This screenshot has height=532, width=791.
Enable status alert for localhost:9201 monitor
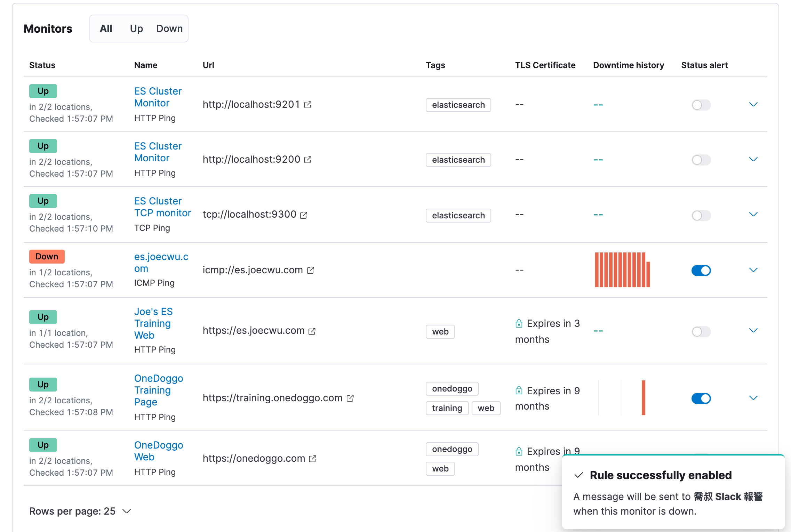[x=701, y=105]
